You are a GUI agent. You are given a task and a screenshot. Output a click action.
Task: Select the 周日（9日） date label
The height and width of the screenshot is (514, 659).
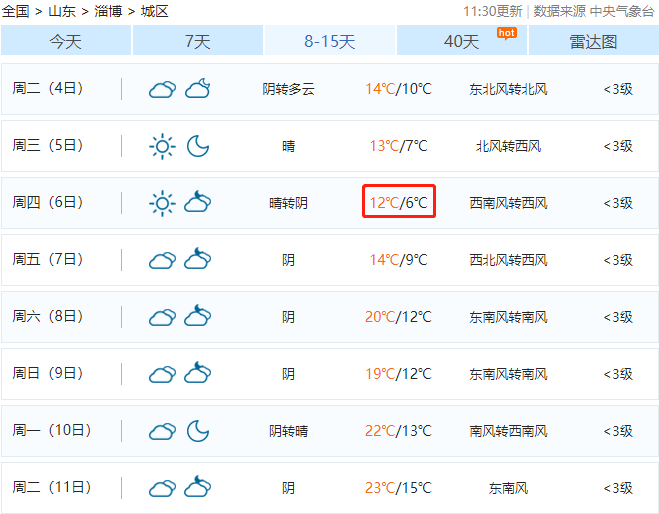[47, 374]
